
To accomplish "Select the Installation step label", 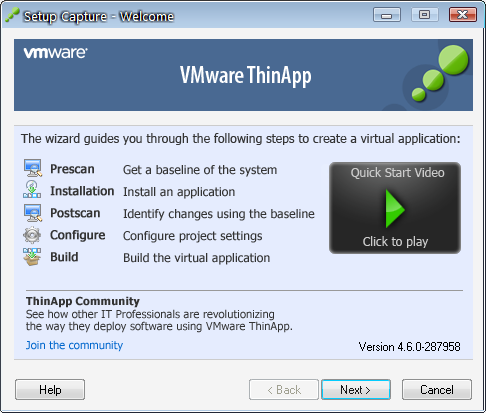I will pyautogui.click(x=82, y=191).
